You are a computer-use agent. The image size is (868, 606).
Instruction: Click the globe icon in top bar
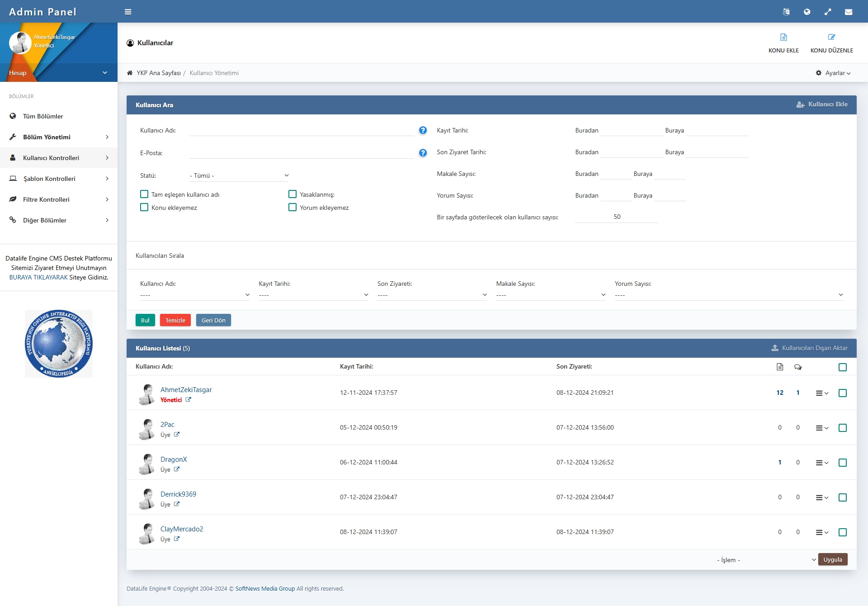[x=807, y=12]
